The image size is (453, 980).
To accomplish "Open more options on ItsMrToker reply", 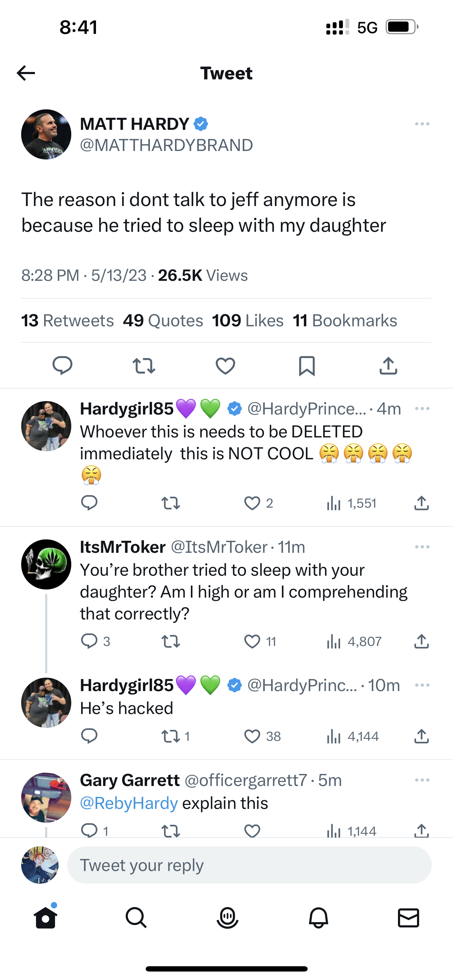I will 422,547.
